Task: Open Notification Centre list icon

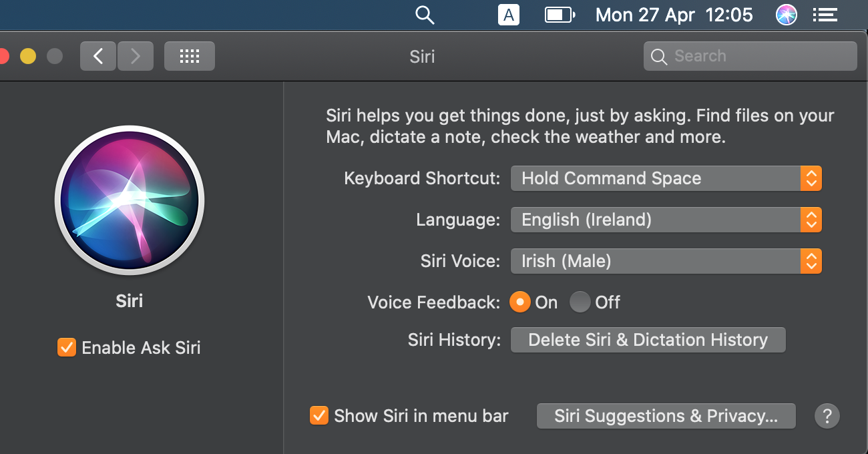Action: [x=825, y=15]
